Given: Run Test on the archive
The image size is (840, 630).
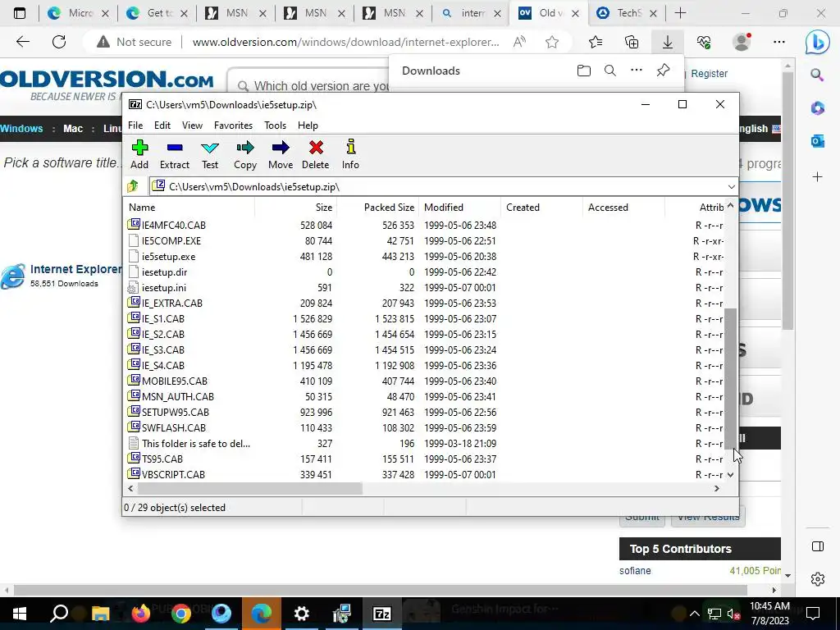Looking at the screenshot, I should 210,154.
